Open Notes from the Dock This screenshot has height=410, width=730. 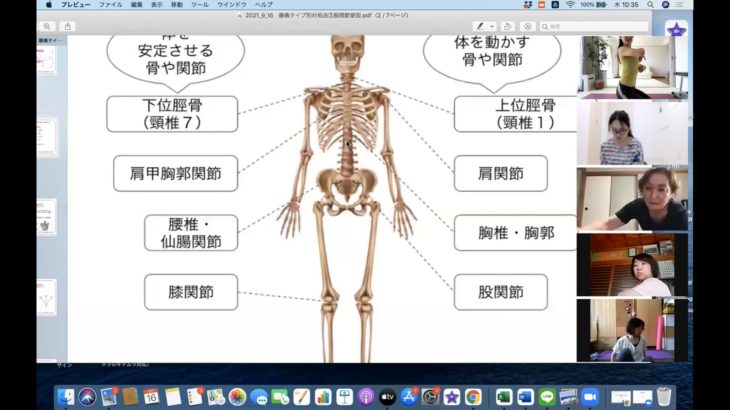[x=173, y=397]
